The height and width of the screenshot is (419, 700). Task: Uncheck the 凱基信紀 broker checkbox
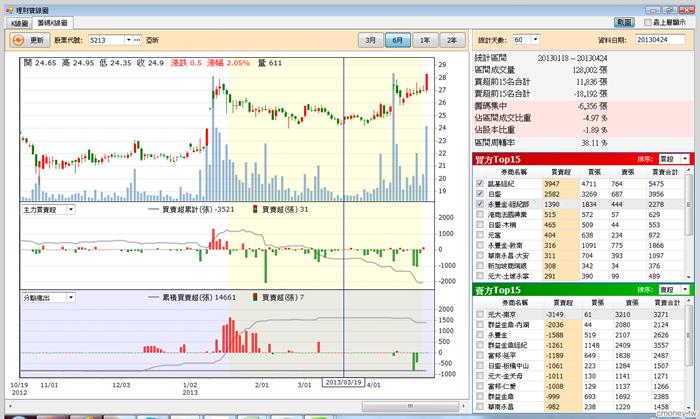[x=480, y=184]
